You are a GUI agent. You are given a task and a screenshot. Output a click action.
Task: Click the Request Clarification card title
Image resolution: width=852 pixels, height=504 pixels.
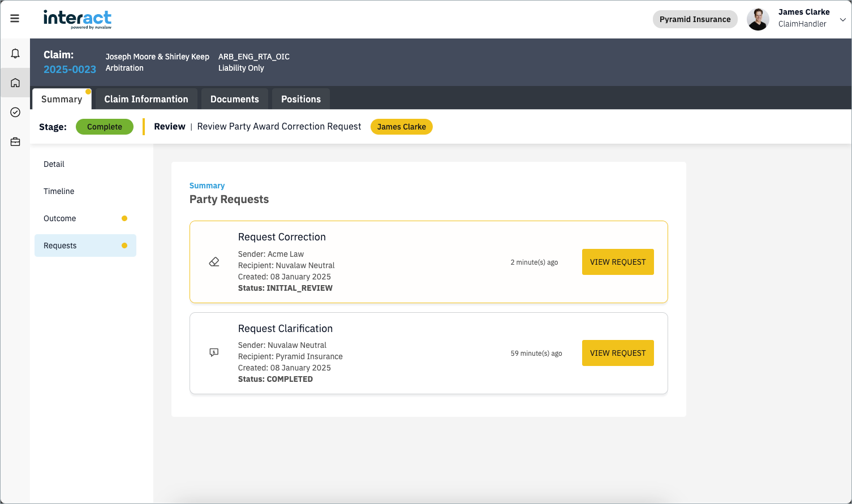pos(285,329)
